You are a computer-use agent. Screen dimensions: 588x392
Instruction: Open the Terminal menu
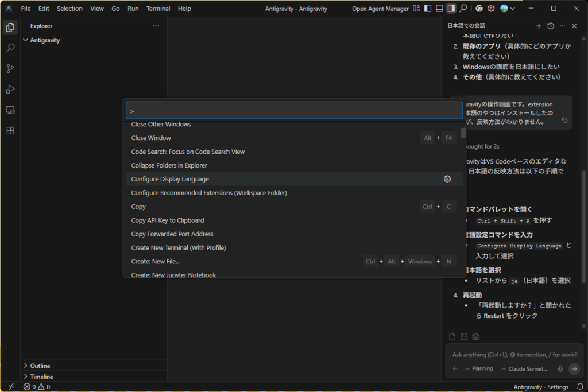pos(158,9)
